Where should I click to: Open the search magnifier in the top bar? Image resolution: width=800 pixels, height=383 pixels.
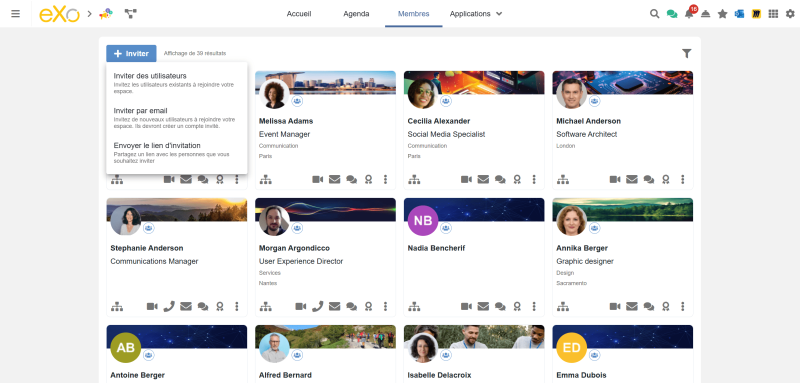click(x=655, y=14)
